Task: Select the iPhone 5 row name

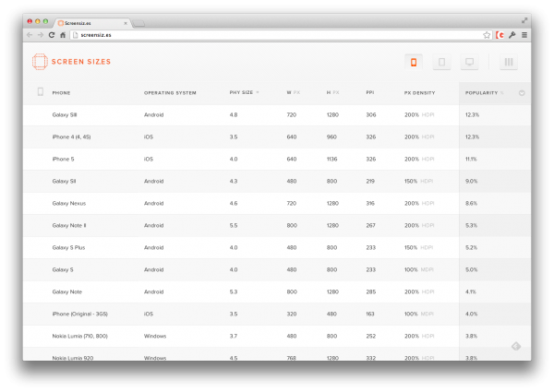Action: click(63, 160)
